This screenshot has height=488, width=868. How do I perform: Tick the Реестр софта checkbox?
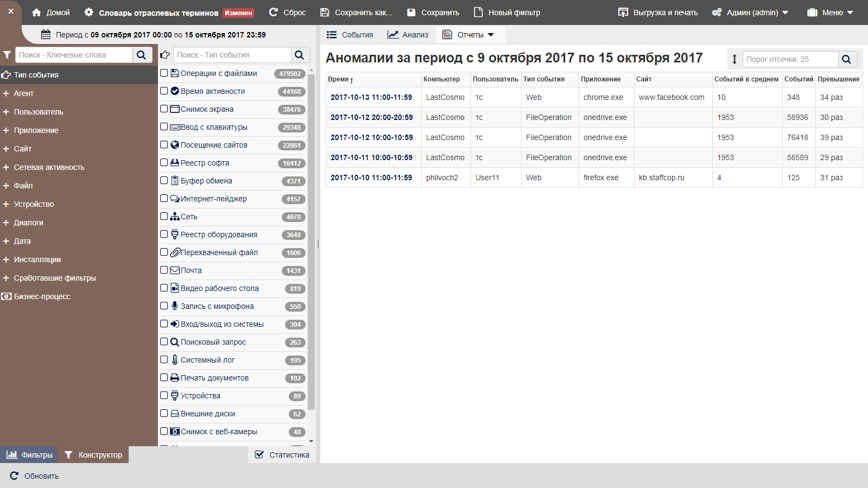point(164,162)
